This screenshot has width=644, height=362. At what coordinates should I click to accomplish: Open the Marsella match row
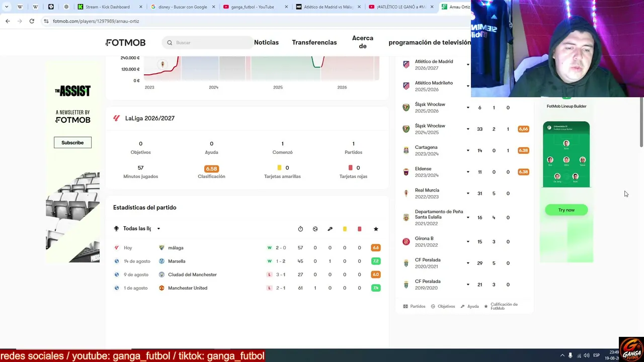pyautogui.click(x=247, y=261)
